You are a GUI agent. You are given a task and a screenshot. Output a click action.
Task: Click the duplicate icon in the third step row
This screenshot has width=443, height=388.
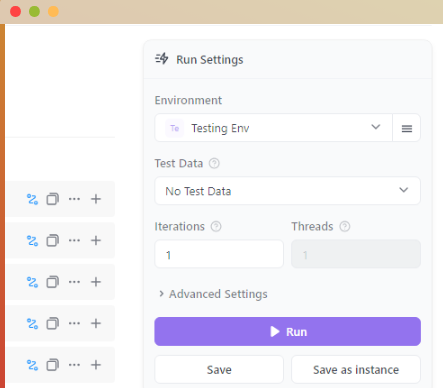point(53,282)
